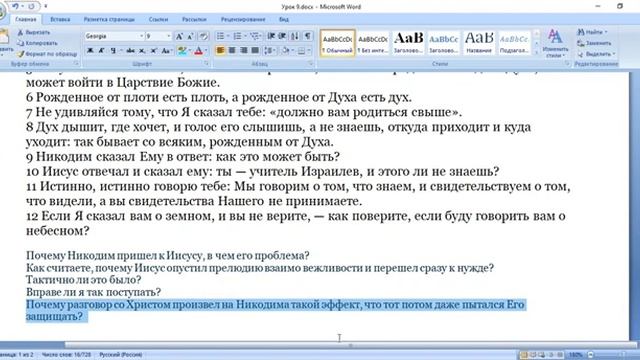Undo the last action
The height and width of the screenshot is (360, 640).
coord(16,6)
